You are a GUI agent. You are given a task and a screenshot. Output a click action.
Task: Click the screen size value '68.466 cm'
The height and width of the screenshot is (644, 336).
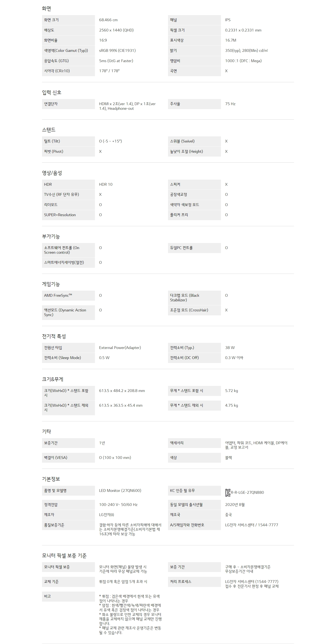(108, 20)
